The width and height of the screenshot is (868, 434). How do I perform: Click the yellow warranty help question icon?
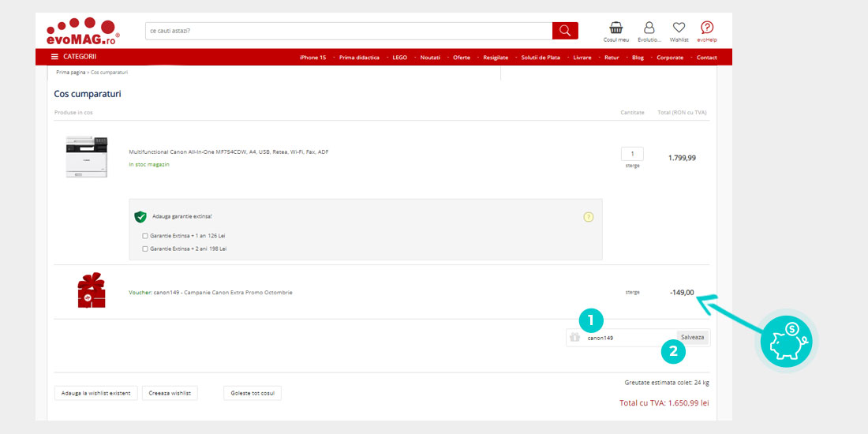589,217
